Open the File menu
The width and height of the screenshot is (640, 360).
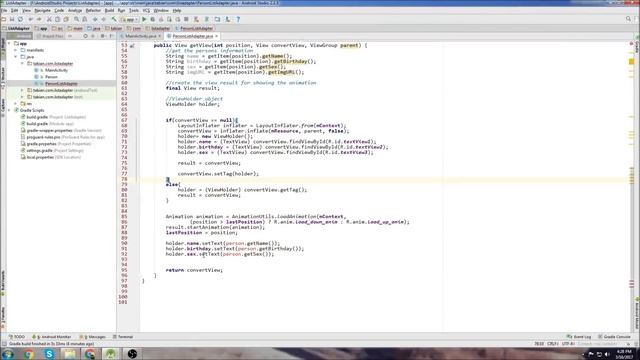click(x=4, y=10)
